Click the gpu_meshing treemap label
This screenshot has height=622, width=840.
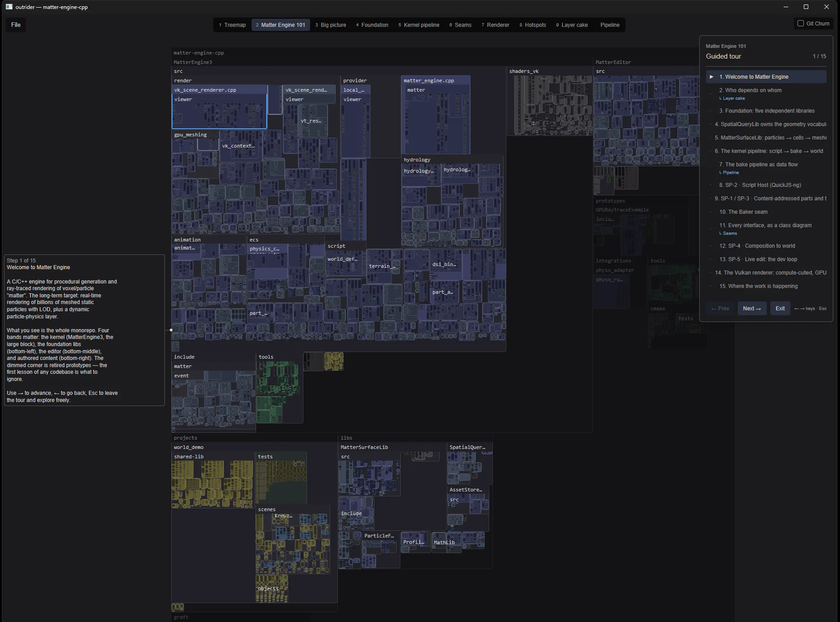pos(190,135)
